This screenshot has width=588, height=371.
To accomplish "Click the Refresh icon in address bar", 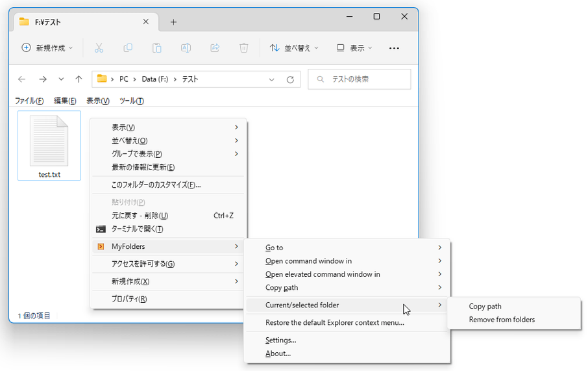I will pyautogui.click(x=290, y=80).
